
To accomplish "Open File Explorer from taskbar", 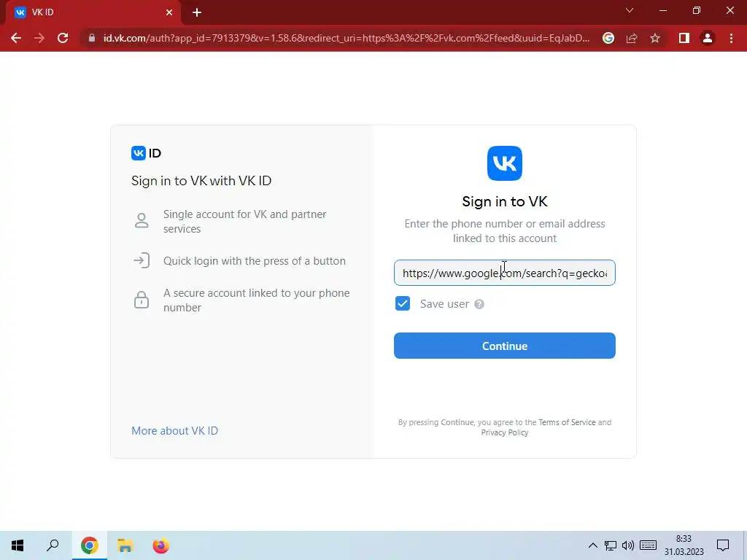I will tap(125, 545).
